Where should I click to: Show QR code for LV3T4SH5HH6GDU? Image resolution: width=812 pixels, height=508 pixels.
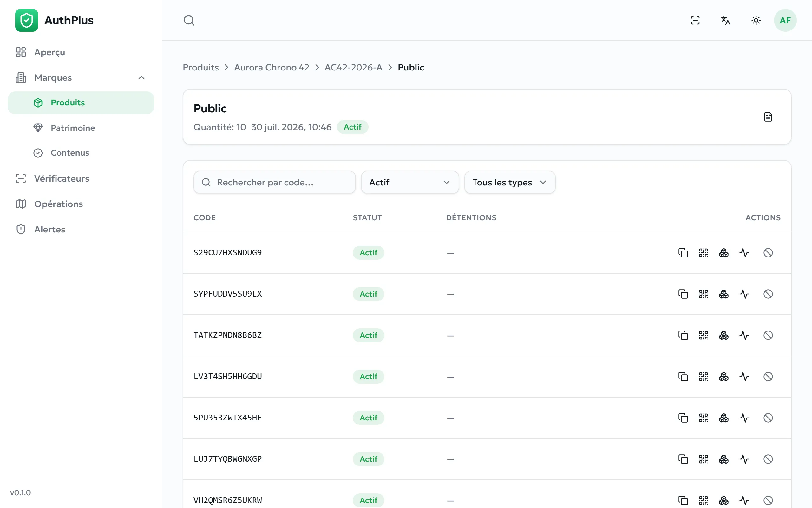[x=704, y=377]
